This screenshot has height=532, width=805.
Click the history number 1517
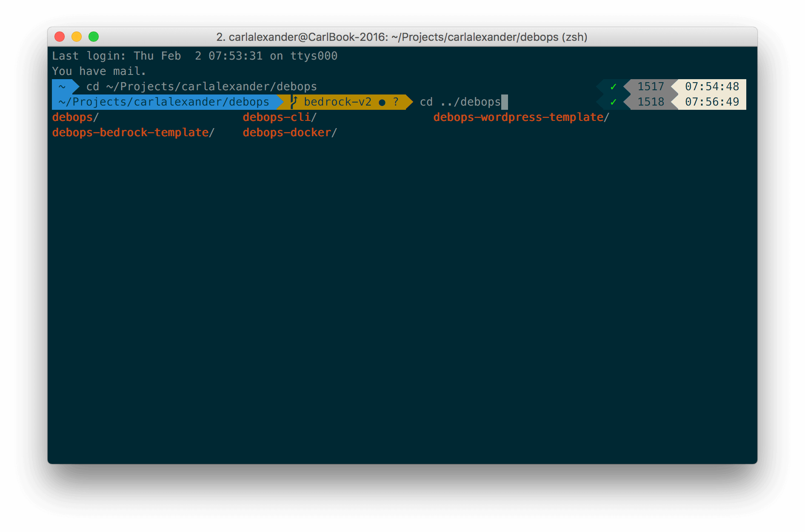click(x=651, y=87)
